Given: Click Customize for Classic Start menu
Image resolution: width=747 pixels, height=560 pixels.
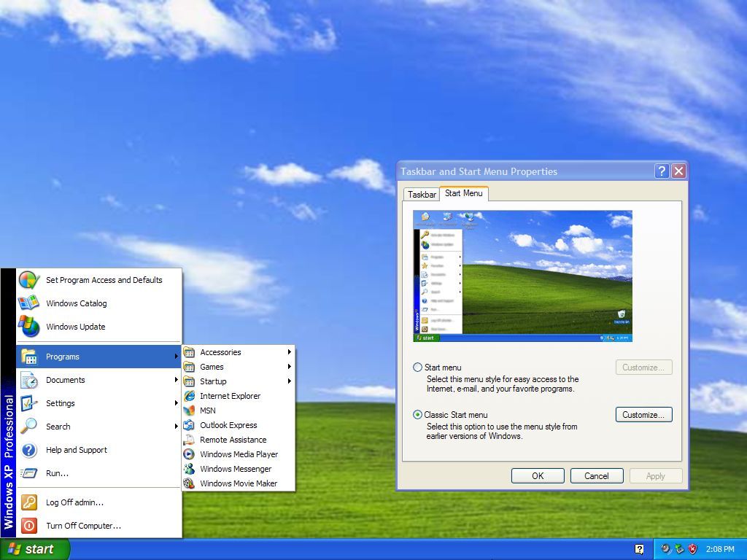Looking at the screenshot, I should [643, 414].
